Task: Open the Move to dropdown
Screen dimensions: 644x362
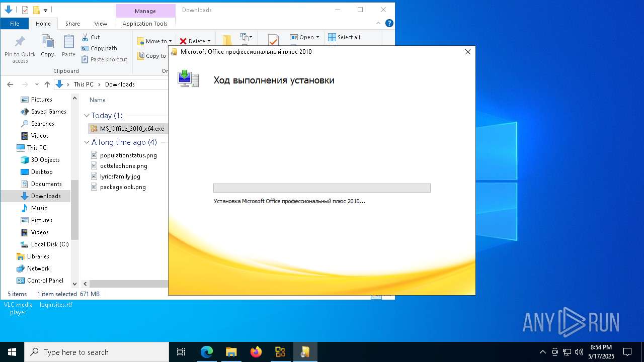Action: point(154,41)
